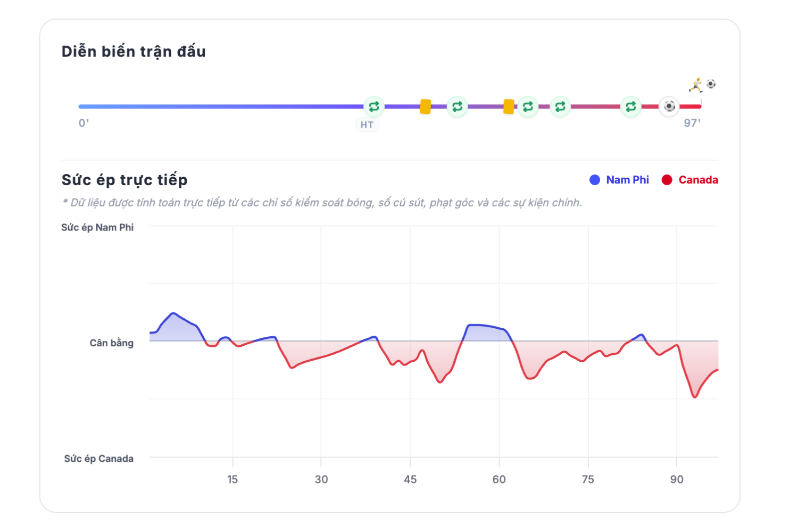This screenshot has width=798, height=532.
Task: Select the second yellow card marker
Action: click(509, 107)
